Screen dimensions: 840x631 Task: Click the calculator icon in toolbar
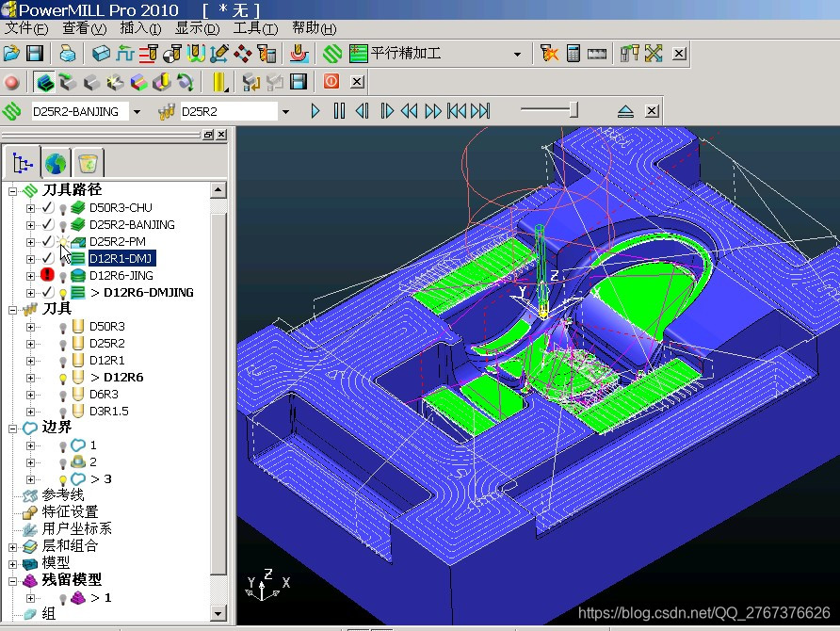[573, 53]
